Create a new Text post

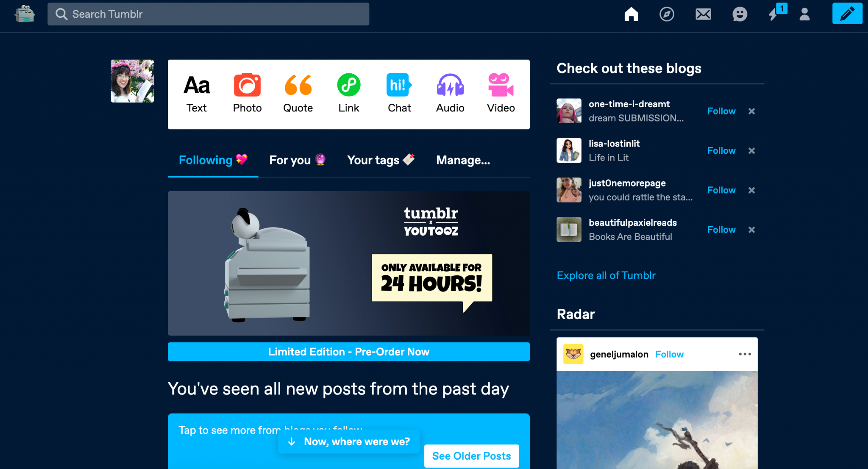(196, 92)
